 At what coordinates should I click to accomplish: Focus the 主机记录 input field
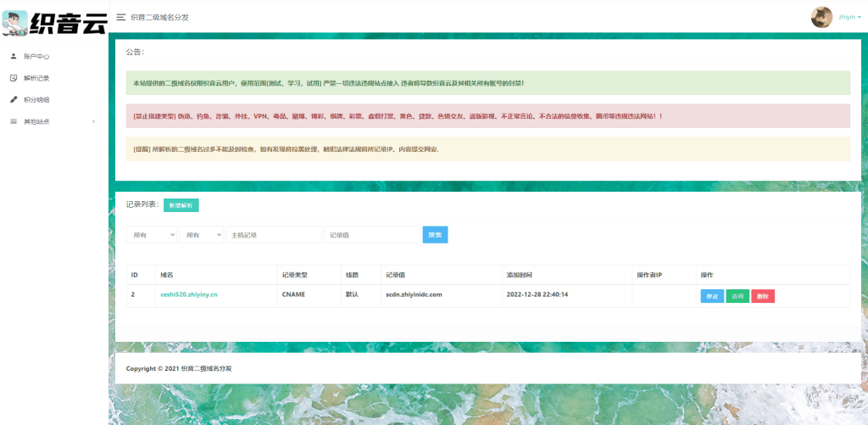pyautogui.click(x=274, y=235)
